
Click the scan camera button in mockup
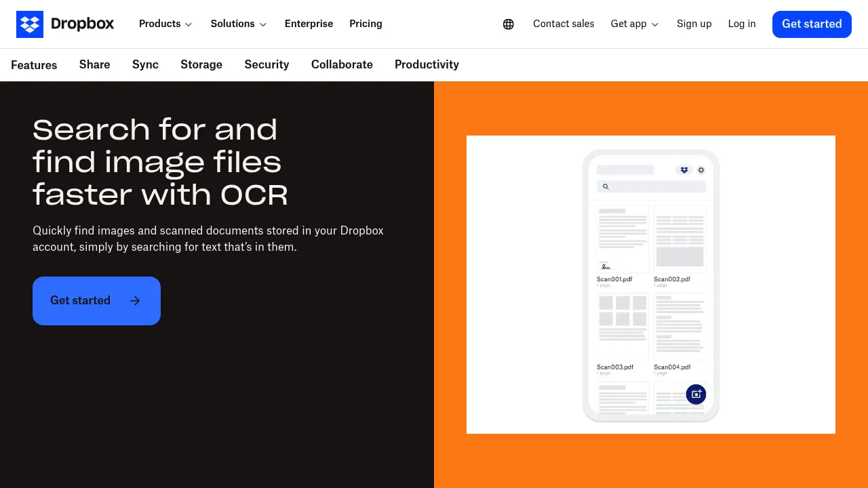pyautogui.click(x=696, y=394)
